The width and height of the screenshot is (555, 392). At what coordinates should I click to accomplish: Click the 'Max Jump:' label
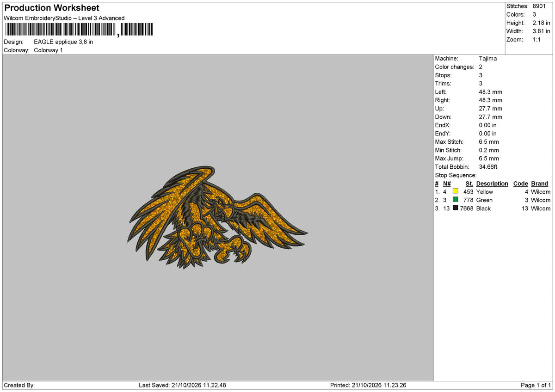tap(450, 158)
